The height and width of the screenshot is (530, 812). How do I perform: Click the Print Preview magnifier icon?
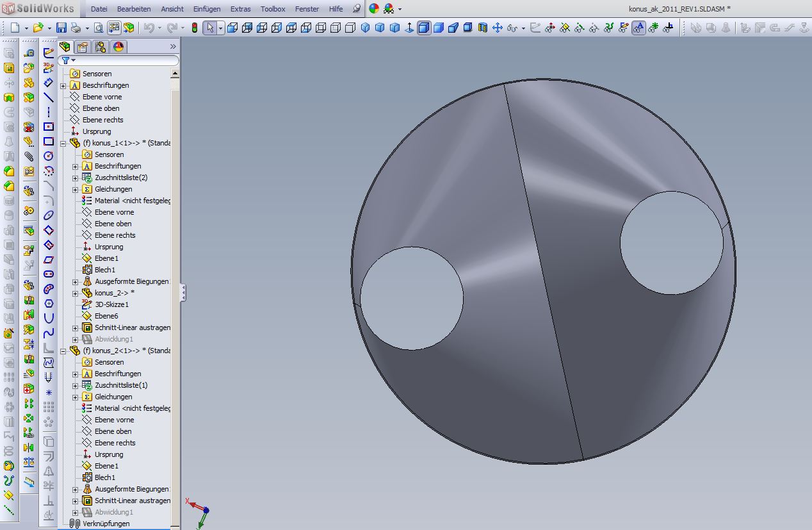99,28
